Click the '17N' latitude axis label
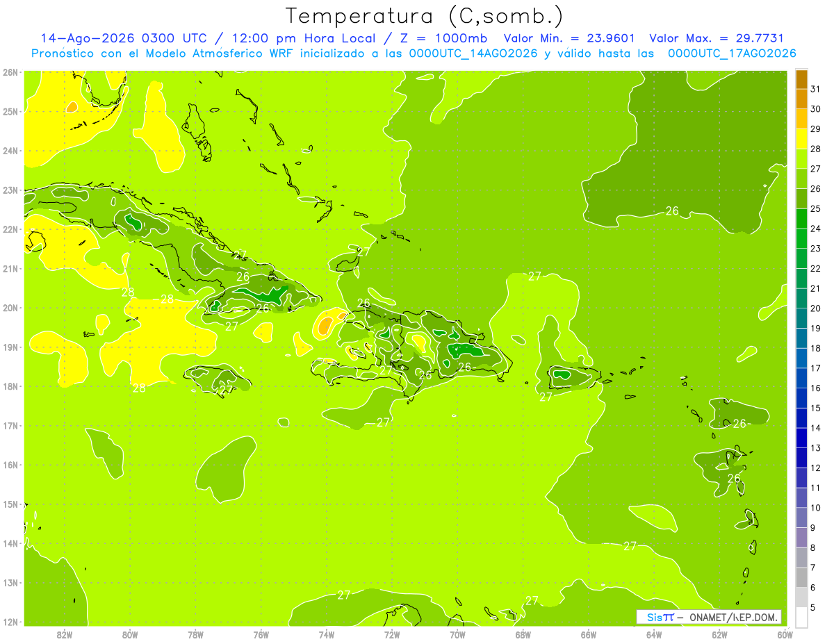This screenshot has height=644, width=834. tap(10, 426)
